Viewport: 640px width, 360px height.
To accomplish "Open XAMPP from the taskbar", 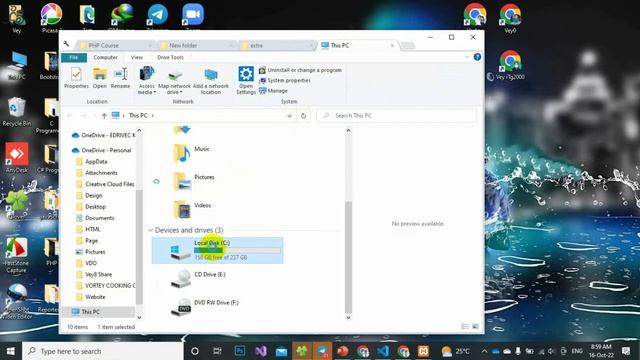I will click(x=423, y=351).
